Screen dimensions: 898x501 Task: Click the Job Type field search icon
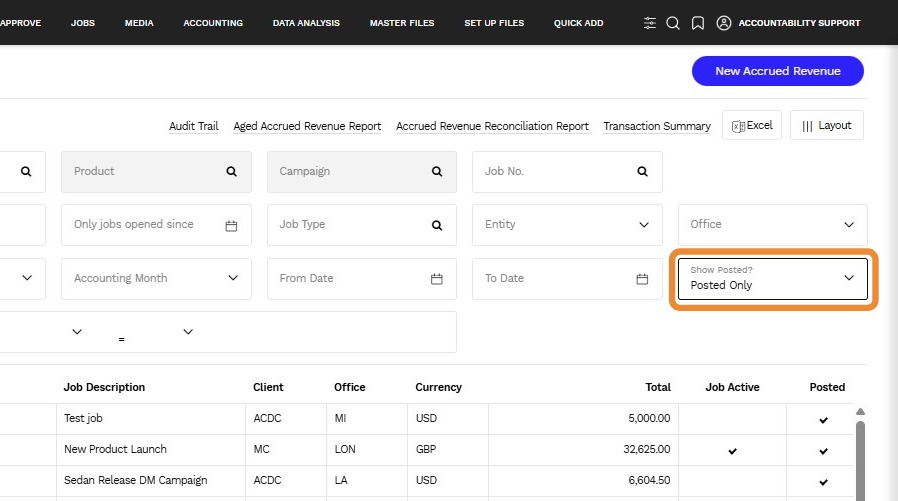click(437, 225)
